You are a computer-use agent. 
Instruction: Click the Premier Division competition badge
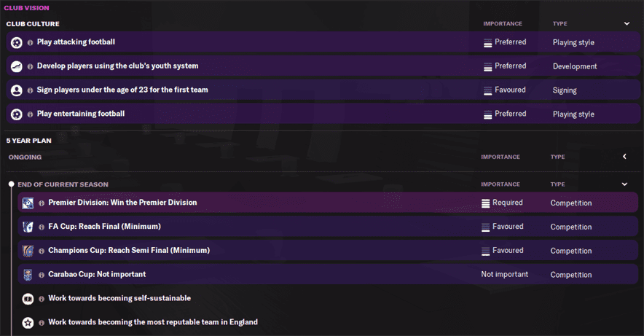[28, 203]
